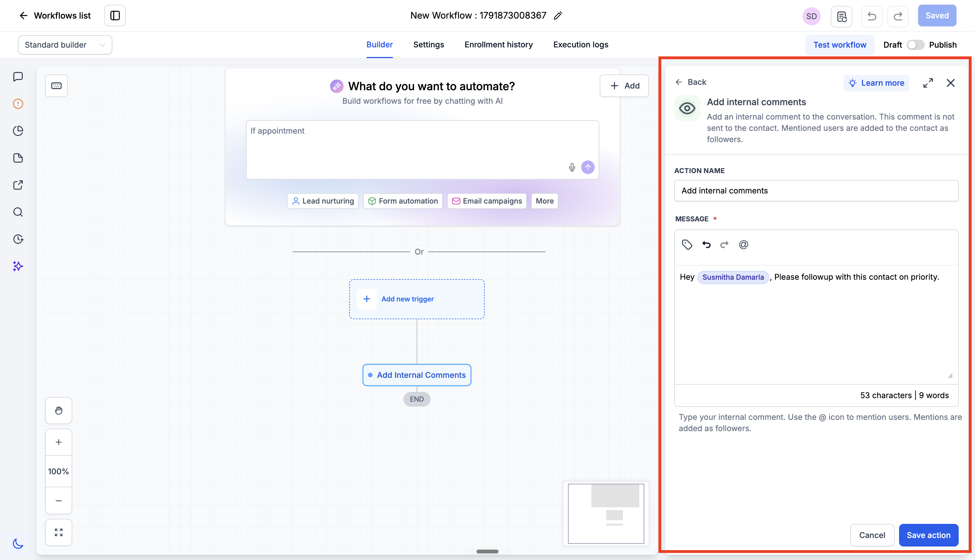Insert custom value tag icon in message toolbar
The height and width of the screenshot is (560, 975).
(x=687, y=245)
